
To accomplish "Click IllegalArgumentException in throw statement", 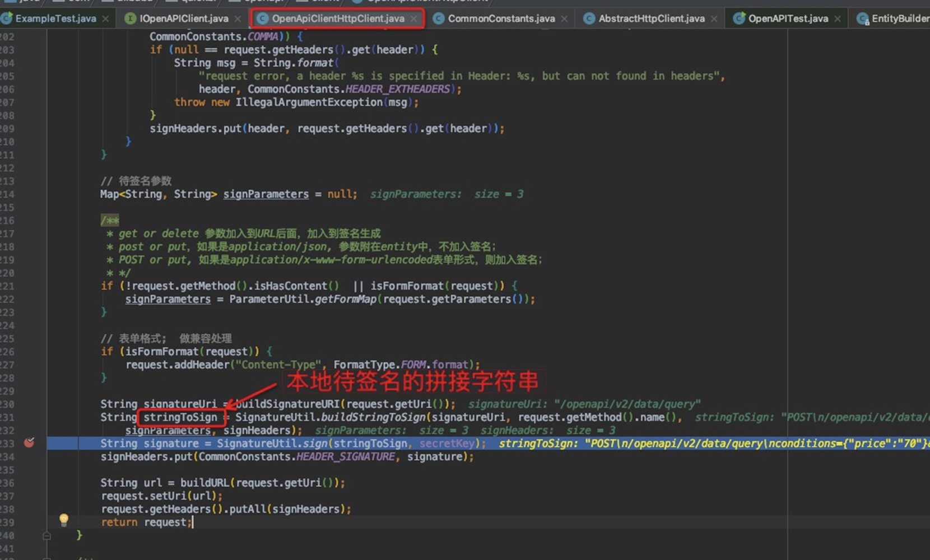I will (309, 102).
